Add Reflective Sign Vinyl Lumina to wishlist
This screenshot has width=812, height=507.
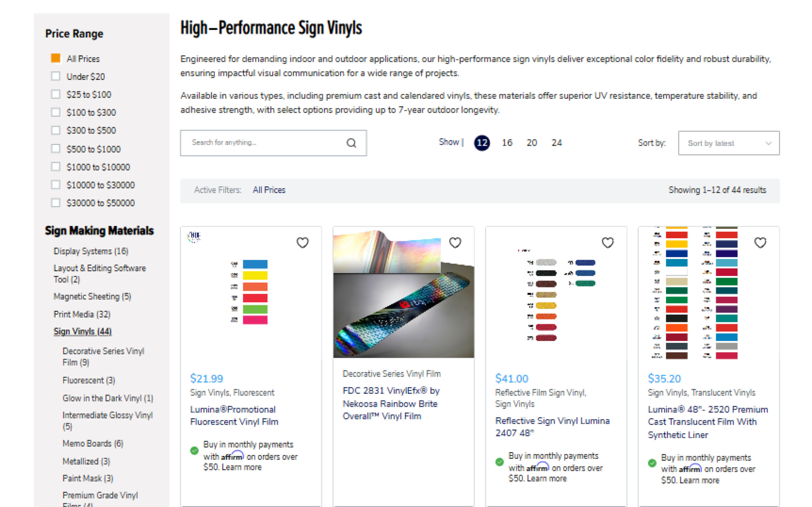607,242
